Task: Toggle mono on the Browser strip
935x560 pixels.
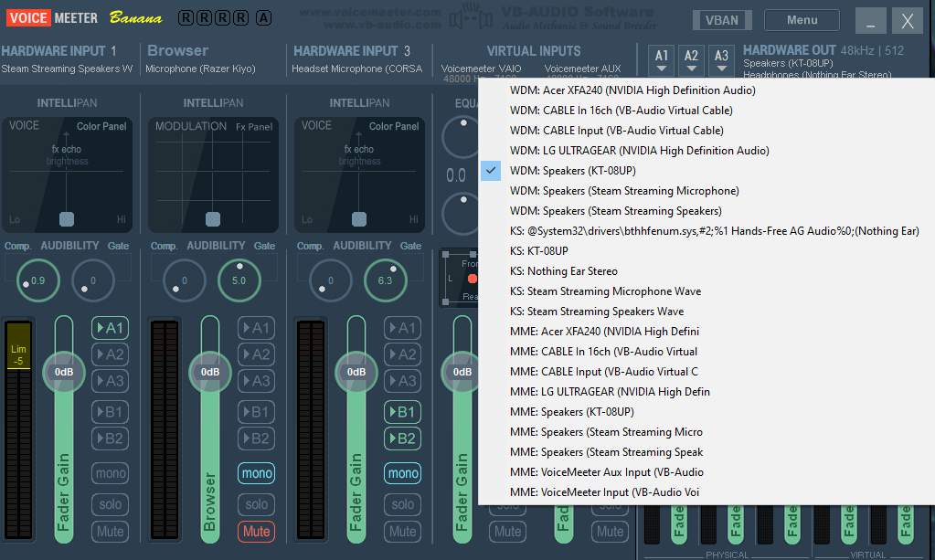Action: click(x=257, y=473)
